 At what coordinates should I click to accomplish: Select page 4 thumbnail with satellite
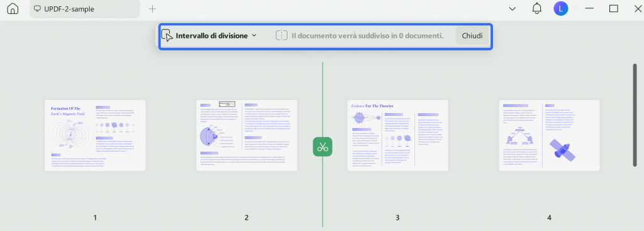[x=549, y=135]
